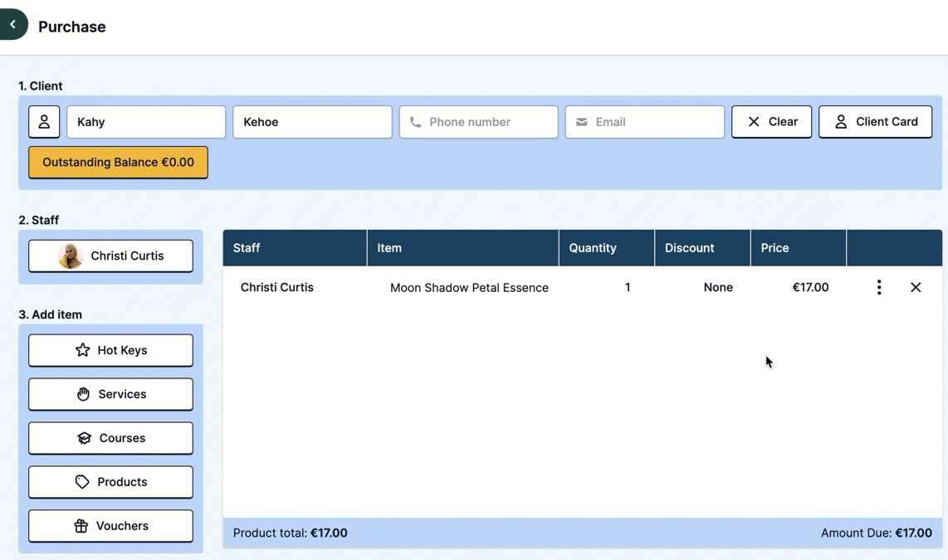
Task: Click the star icon on Hot Keys
Action: (83, 350)
